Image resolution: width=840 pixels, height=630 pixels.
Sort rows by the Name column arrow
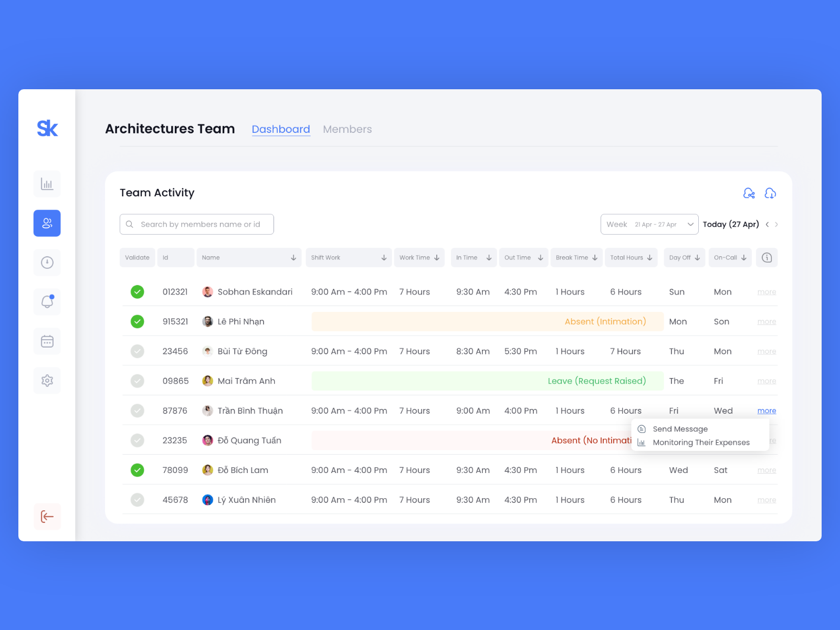[293, 257]
